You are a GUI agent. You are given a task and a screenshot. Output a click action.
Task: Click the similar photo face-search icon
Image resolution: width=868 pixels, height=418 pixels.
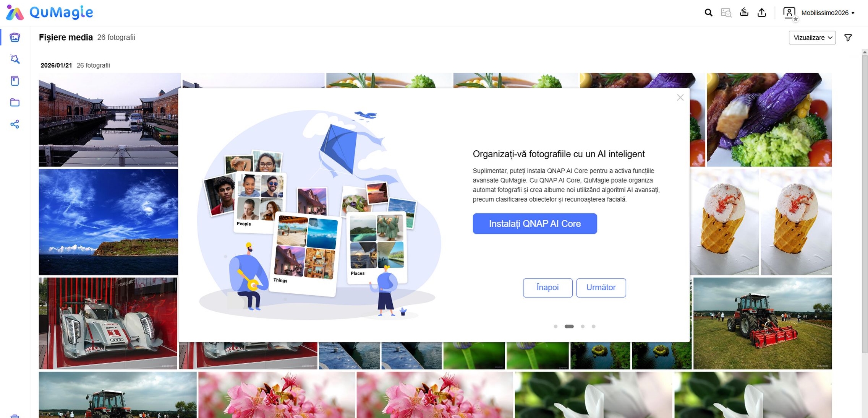click(x=726, y=13)
